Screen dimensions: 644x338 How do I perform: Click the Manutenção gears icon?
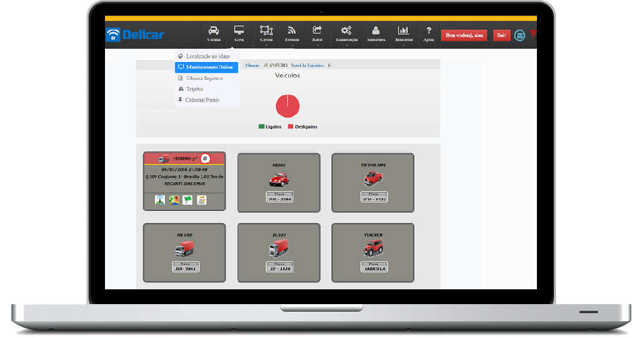346,33
